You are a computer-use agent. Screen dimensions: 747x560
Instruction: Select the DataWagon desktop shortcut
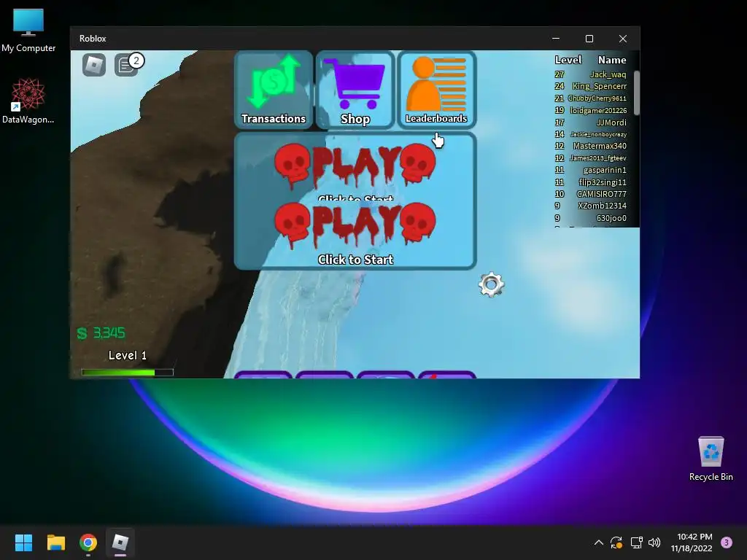(x=28, y=101)
